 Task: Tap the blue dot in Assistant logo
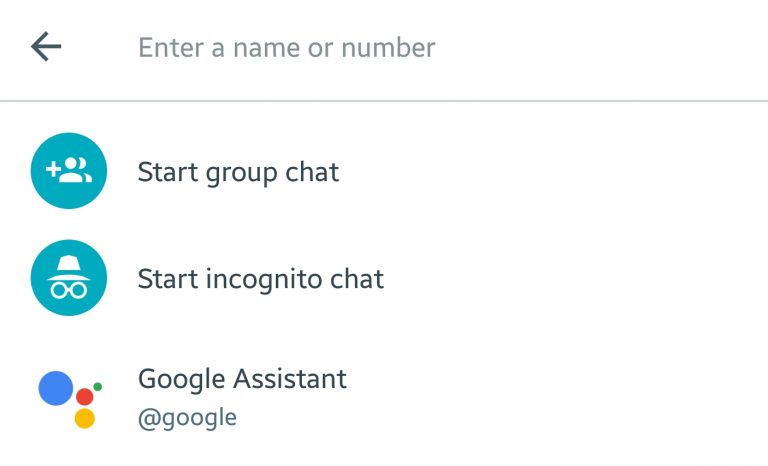click(x=55, y=388)
